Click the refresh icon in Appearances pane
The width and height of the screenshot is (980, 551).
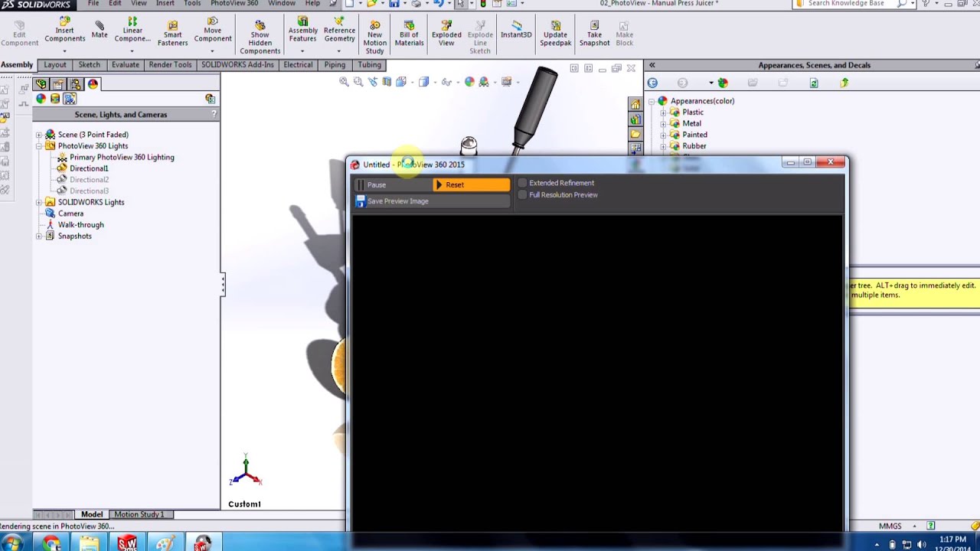coord(814,83)
